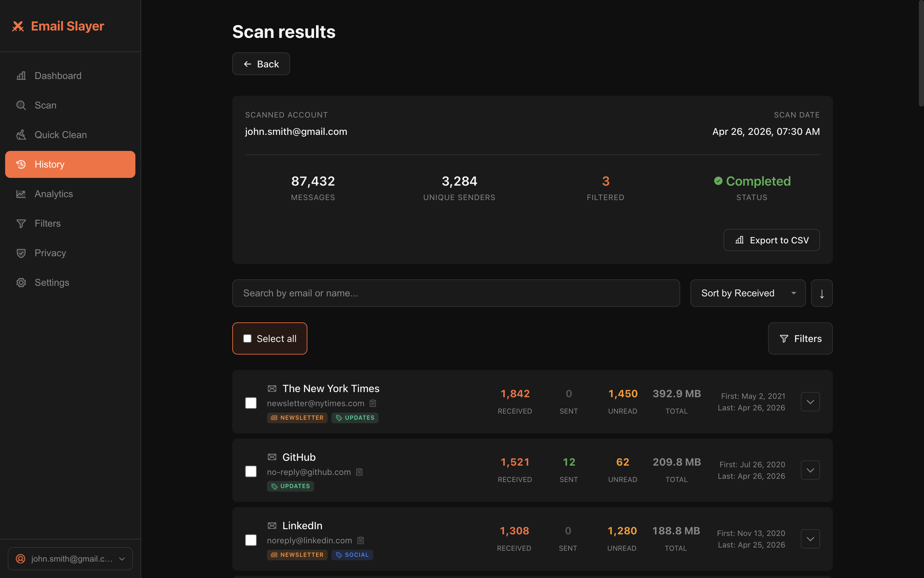Click Export to CSV button
924x578 pixels.
771,240
